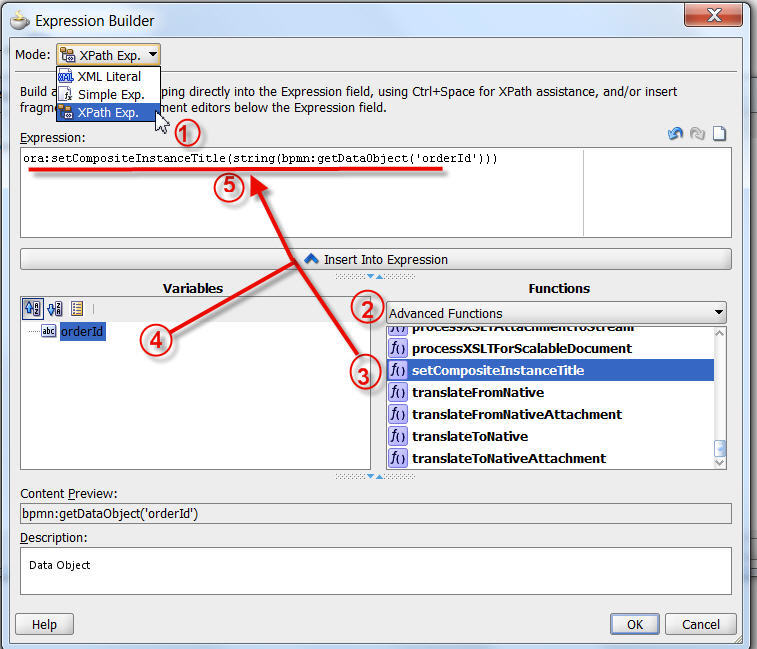Image resolution: width=757 pixels, height=649 pixels.
Task: Choose XML Literal in the Mode list
Action: pos(109,76)
